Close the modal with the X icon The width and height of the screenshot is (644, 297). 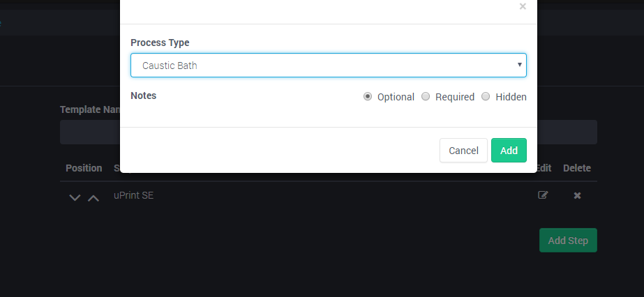(x=523, y=7)
